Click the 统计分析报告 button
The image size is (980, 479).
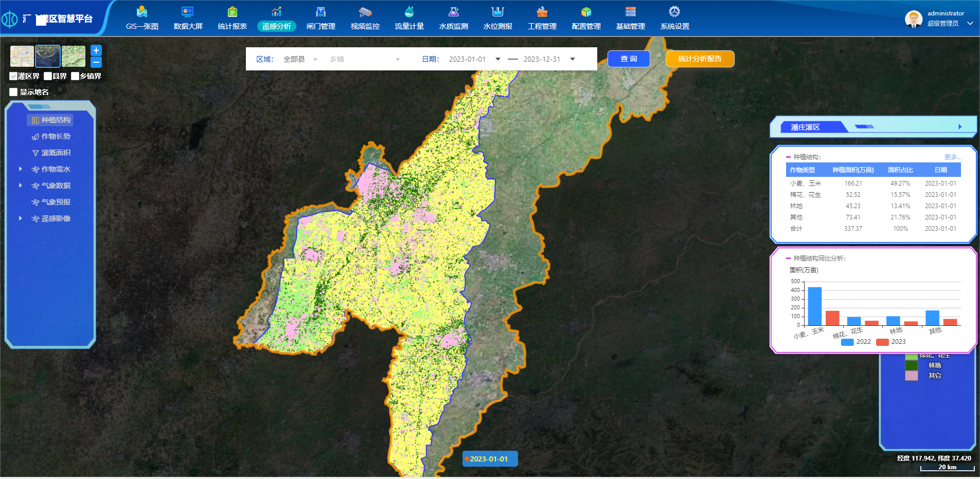coord(700,59)
